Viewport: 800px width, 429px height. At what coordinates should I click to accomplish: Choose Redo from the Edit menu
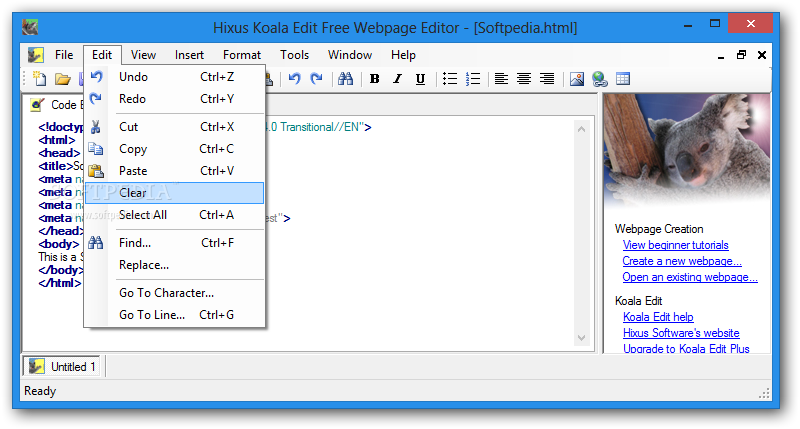point(174,99)
